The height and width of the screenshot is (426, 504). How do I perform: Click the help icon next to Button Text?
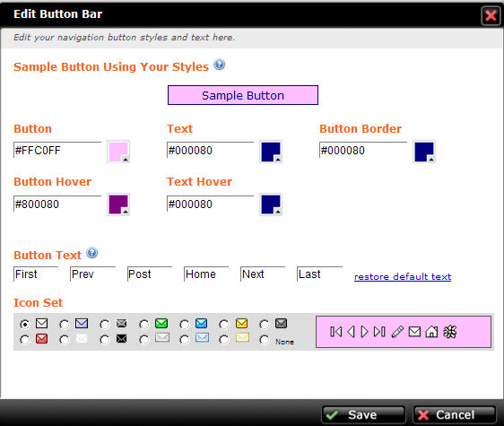tap(92, 253)
